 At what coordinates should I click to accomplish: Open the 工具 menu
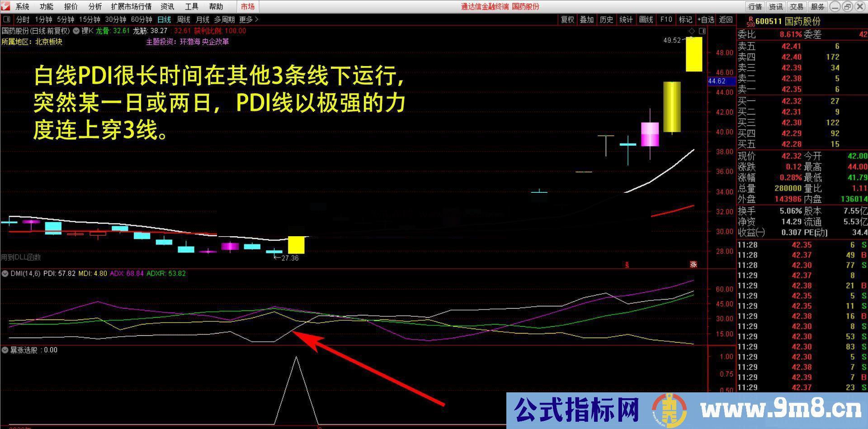pos(191,6)
